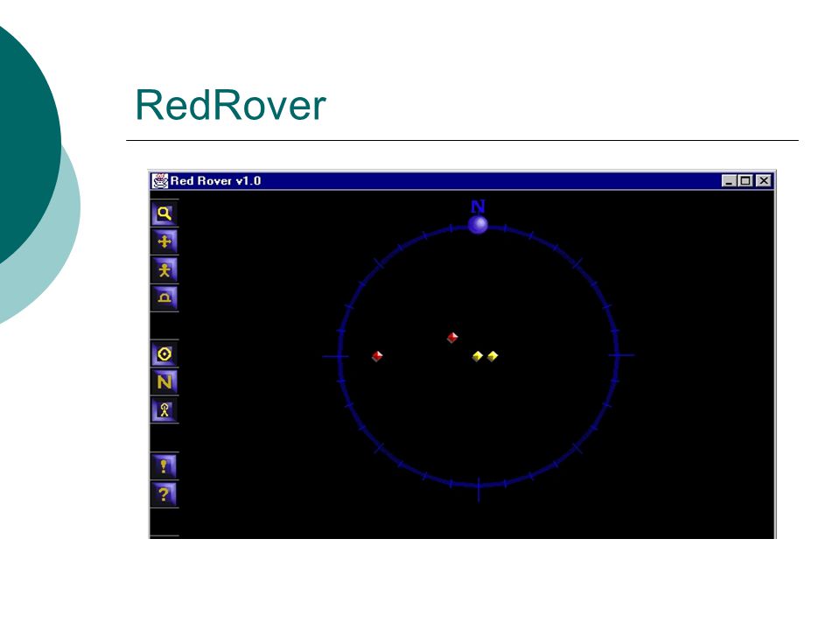Select the magnifier zoom tool
This screenshot has width=840, height=630.
(x=164, y=213)
